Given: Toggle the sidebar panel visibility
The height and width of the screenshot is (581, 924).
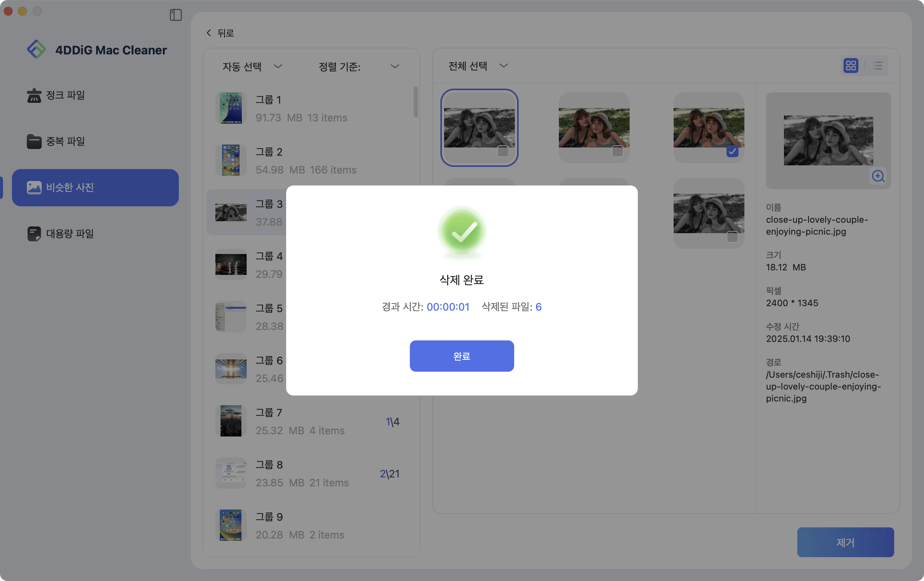Looking at the screenshot, I should tap(176, 15).
